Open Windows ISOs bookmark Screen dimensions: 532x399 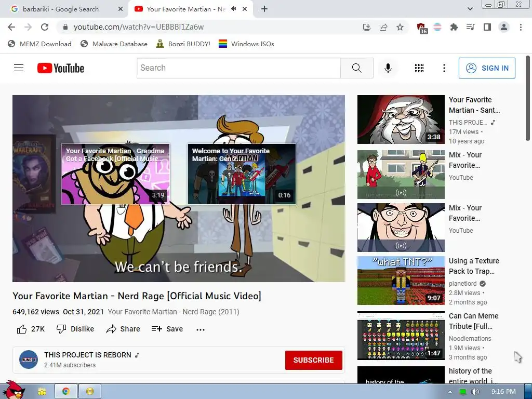[x=246, y=44]
